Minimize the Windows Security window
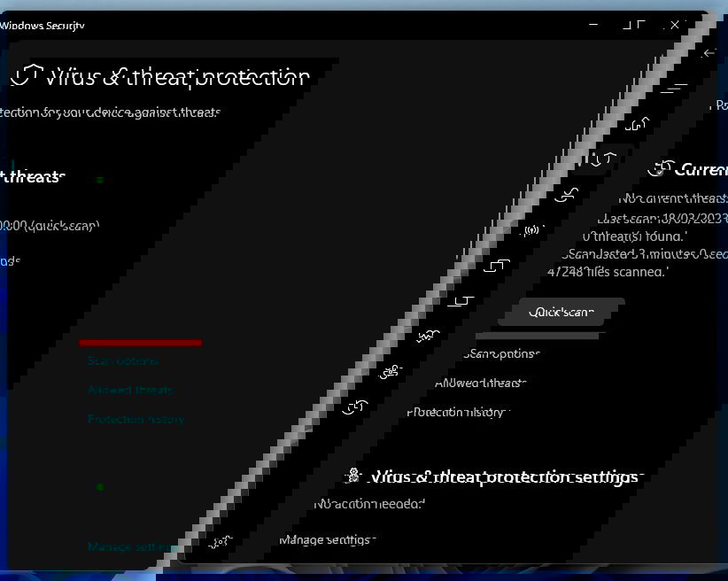 593,25
